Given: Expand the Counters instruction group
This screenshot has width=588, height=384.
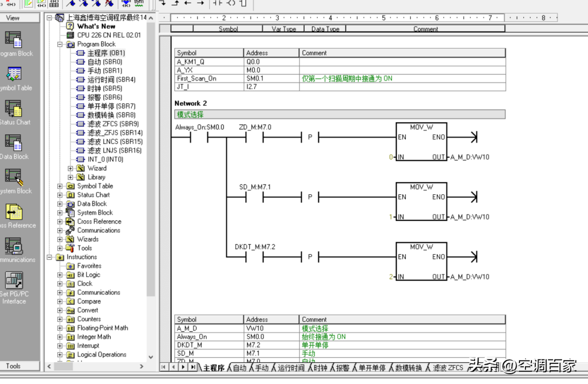Looking at the screenshot, I should 60,319.
